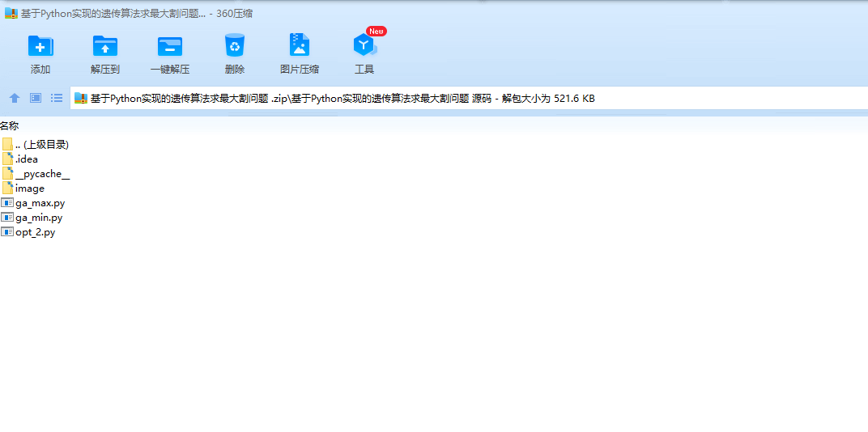Click the 添加 (Add) toolbar icon

pyautogui.click(x=40, y=46)
